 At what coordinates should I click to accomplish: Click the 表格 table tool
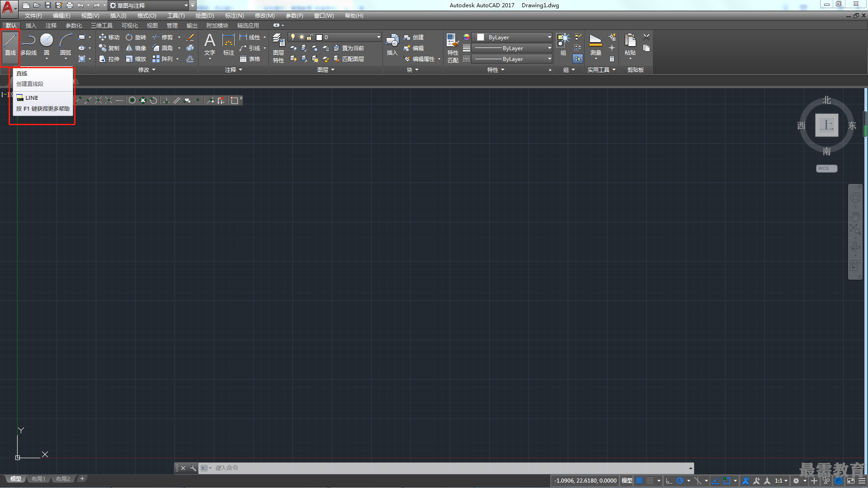click(250, 59)
